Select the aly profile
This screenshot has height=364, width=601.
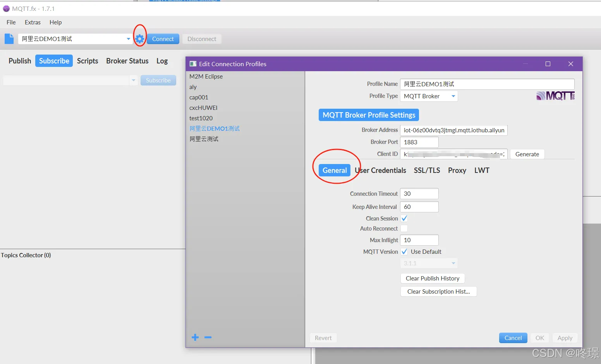(x=193, y=87)
